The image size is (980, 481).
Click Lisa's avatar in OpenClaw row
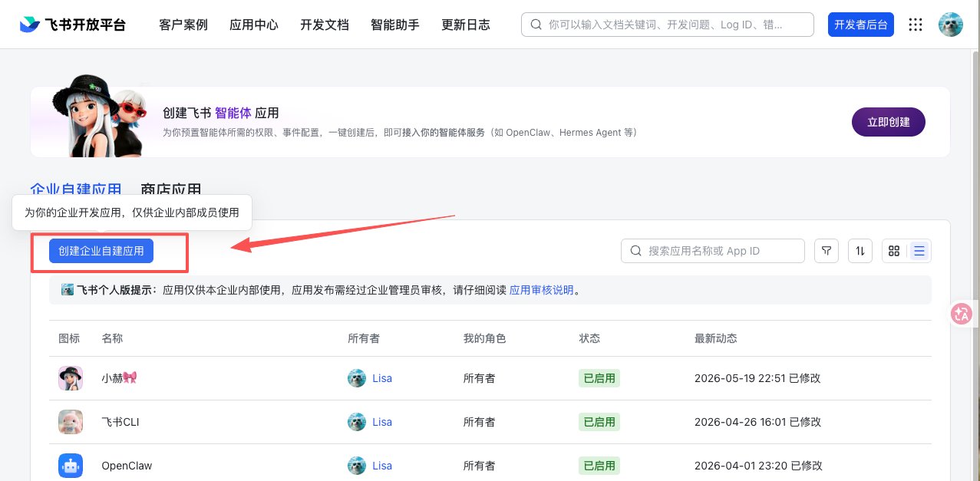(357, 466)
